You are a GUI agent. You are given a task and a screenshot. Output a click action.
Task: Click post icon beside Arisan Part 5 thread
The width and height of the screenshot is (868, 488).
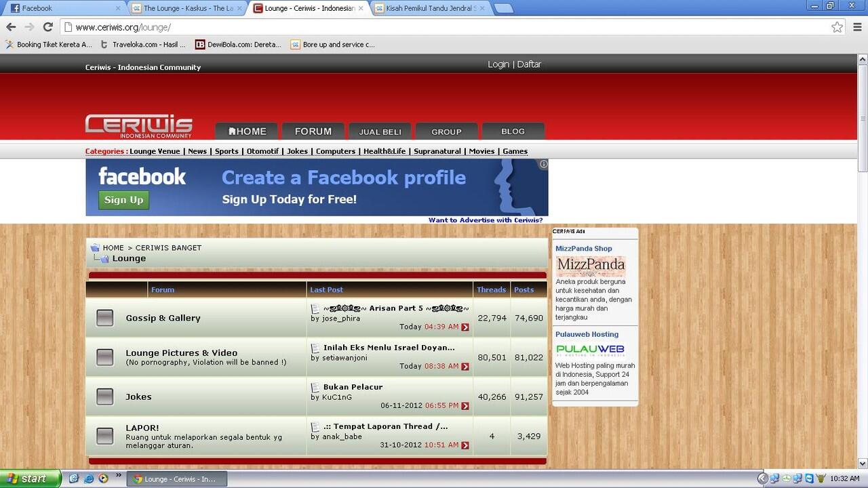click(315, 309)
